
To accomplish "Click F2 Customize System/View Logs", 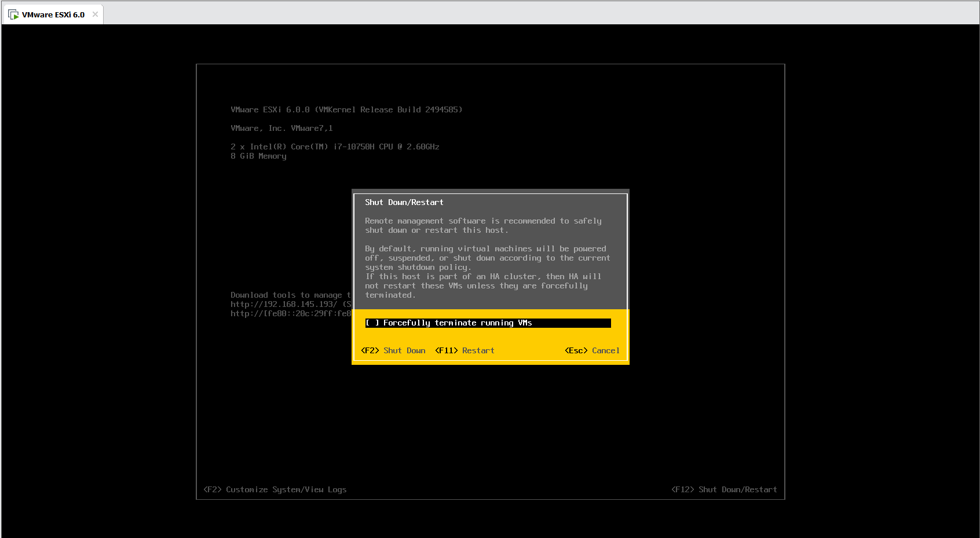I will (275, 490).
